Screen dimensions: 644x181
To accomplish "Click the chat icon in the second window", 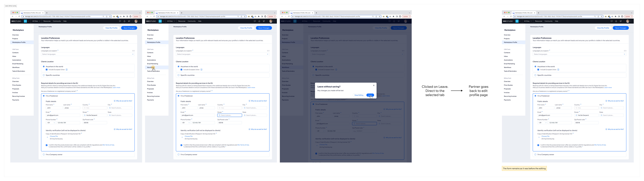I will coord(255,21).
